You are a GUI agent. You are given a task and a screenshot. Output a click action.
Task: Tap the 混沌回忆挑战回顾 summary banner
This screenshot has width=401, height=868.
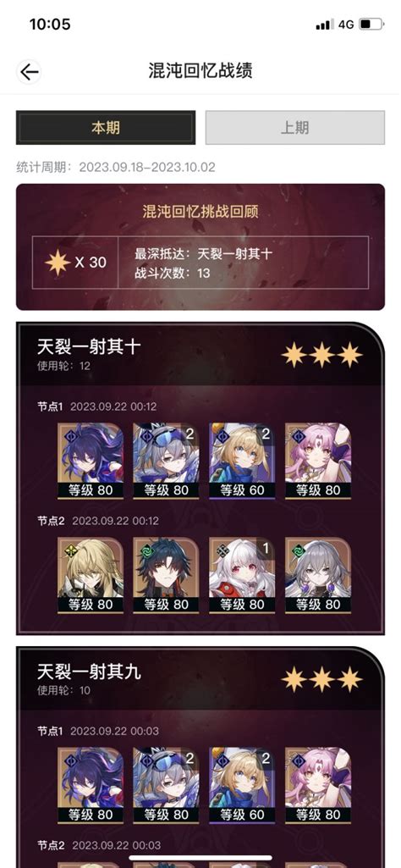click(200, 247)
